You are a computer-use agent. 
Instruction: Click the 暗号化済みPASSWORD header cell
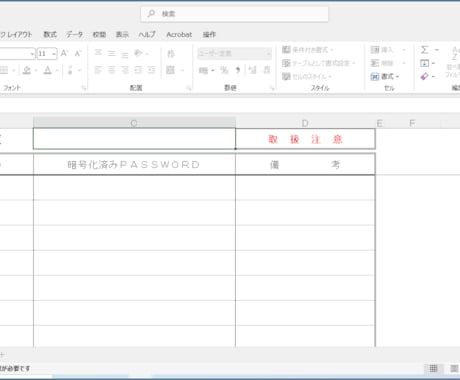[134, 164]
